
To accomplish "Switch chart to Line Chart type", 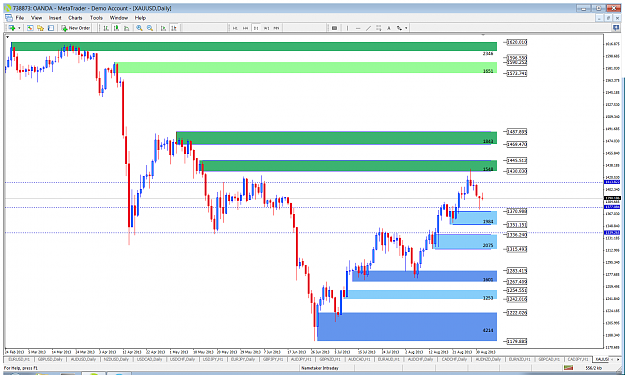I will (x=126, y=28).
